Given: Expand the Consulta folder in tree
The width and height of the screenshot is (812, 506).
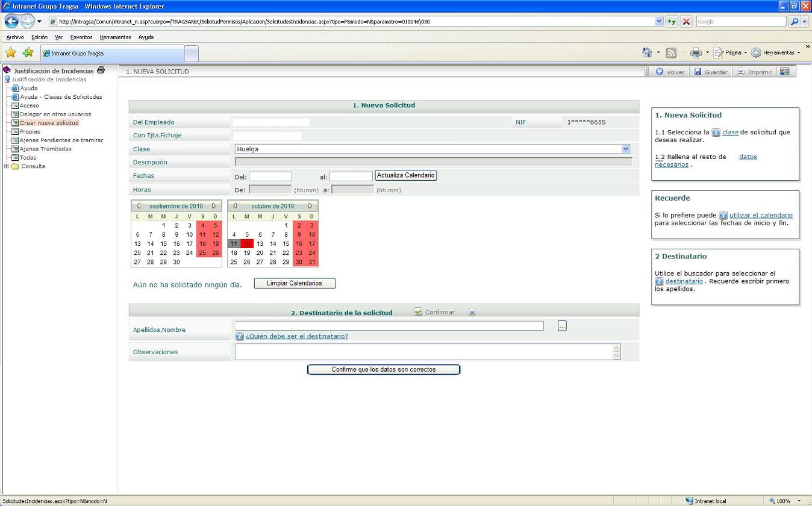Looking at the screenshot, I should coord(7,166).
